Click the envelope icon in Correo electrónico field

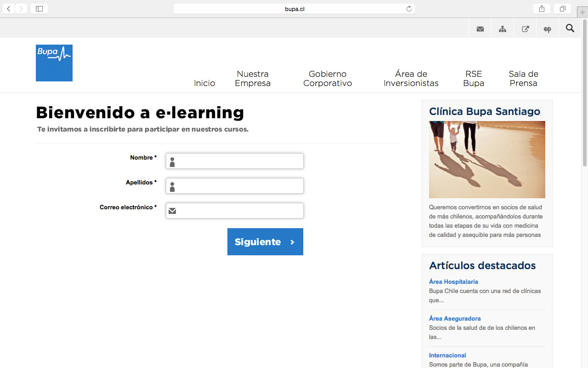(172, 211)
